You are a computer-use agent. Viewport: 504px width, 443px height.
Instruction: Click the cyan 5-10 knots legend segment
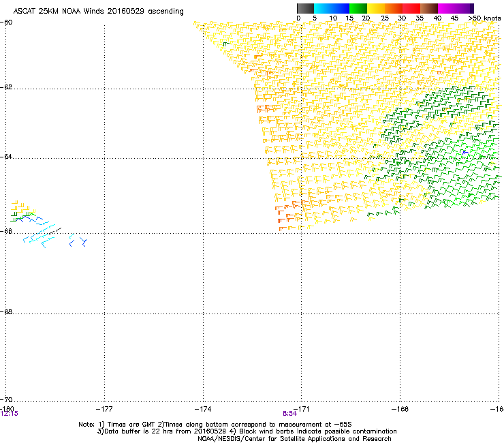click(x=323, y=8)
